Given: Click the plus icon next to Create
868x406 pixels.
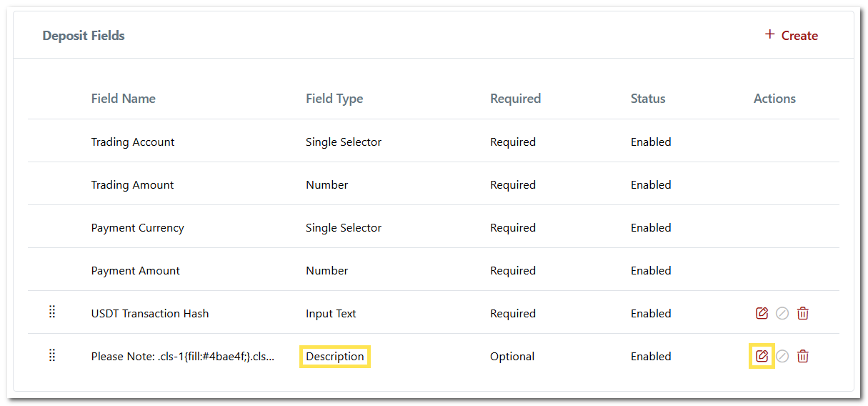Looking at the screenshot, I should tap(769, 34).
